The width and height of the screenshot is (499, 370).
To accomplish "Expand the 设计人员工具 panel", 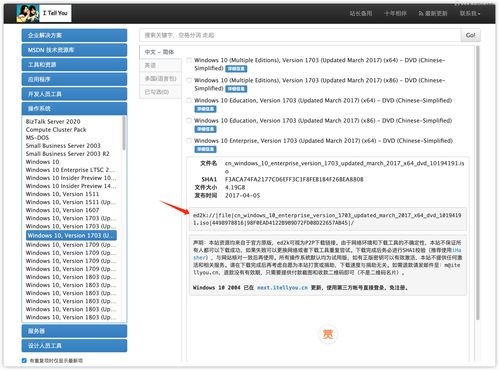I will click(74, 346).
